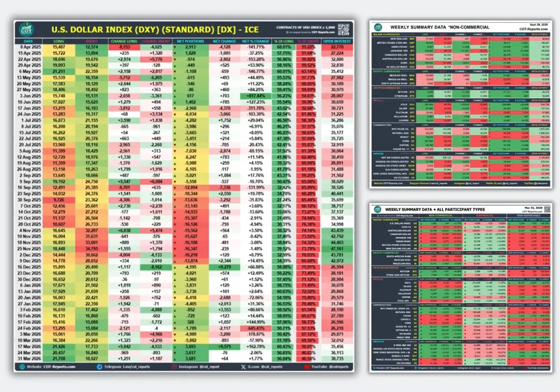Click the green up arrow in the 3 Jun 2025 row
This screenshot has height=392, width=560.
pos(175,96)
